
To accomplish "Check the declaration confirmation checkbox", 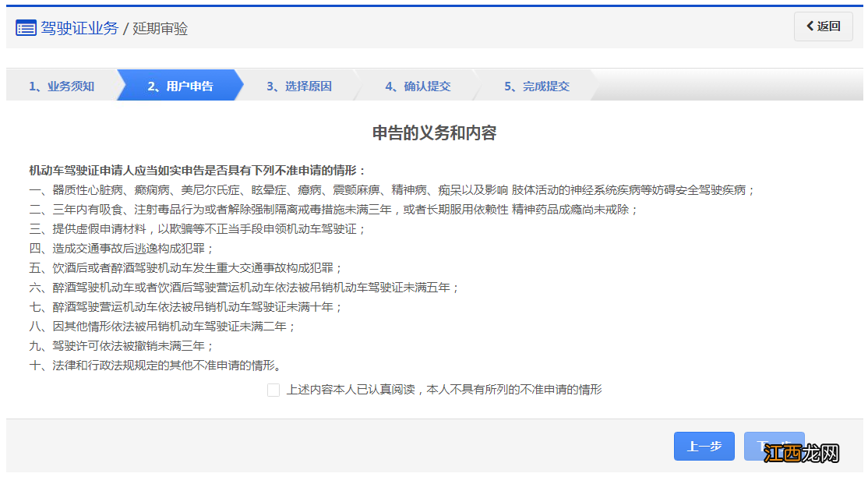I will (273, 390).
